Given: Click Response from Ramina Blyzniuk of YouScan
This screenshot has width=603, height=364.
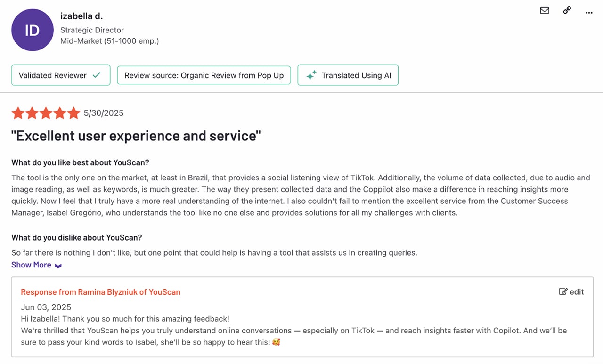Looking at the screenshot, I should tap(100, 292).
